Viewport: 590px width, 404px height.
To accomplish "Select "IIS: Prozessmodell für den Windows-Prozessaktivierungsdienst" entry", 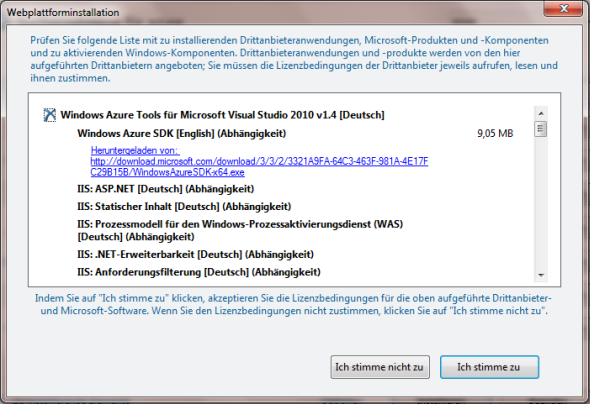I will tap(240, 230).
